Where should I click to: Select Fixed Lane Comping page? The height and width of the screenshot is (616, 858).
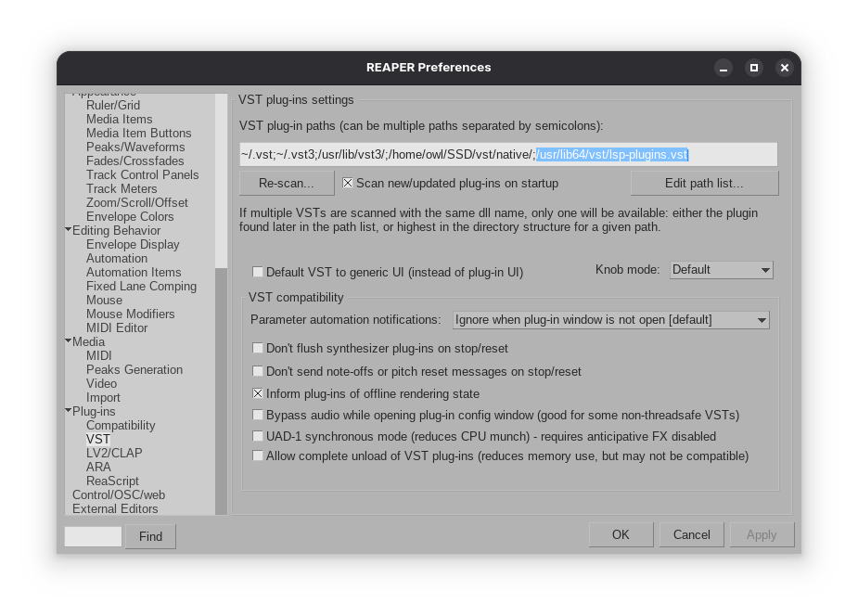[x=141, y=286]
